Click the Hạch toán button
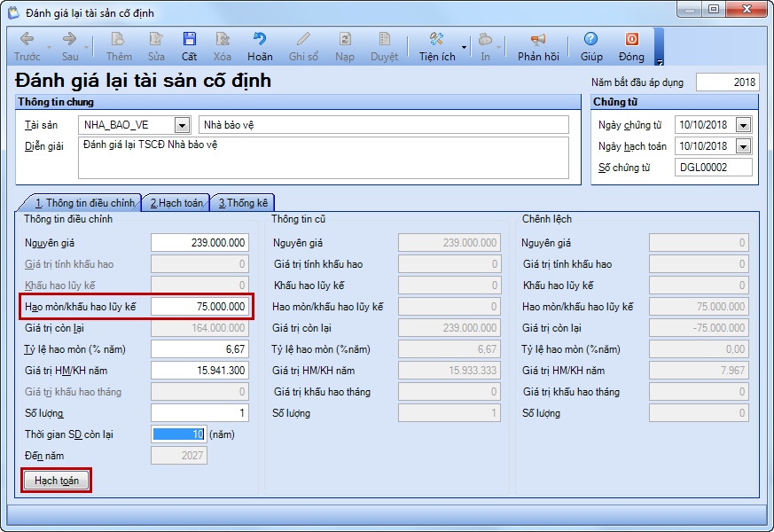 click(x=56, y=481)
